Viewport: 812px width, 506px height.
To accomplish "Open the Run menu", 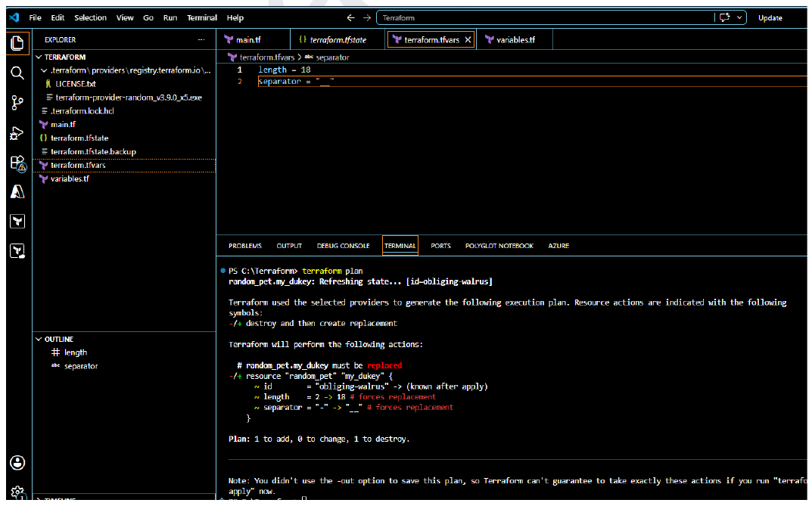I will pyautogui.click(x=170, y=17).
